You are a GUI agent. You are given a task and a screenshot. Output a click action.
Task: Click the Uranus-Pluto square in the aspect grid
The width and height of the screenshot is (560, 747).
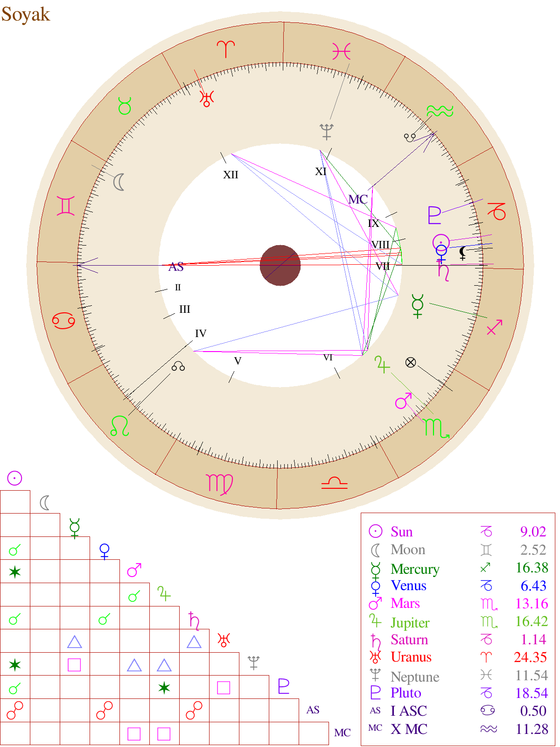224,688
